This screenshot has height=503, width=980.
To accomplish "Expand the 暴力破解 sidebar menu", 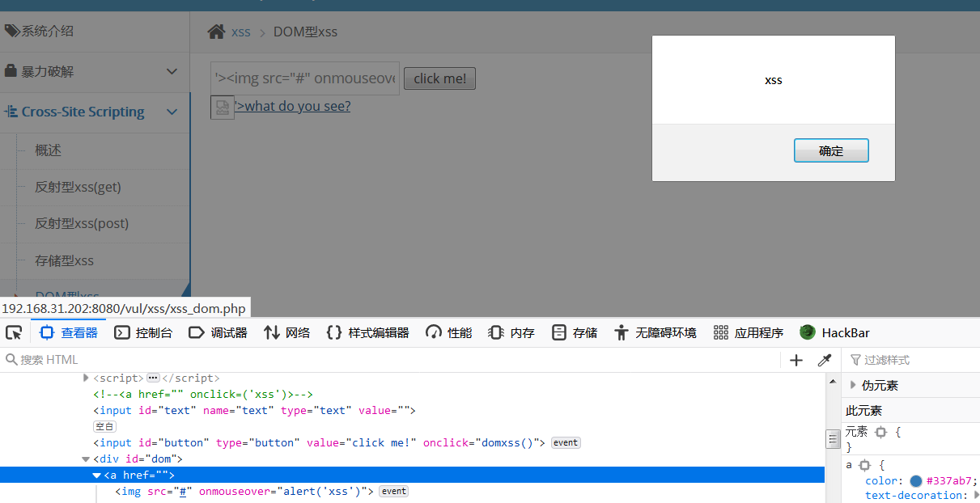I will tap(95, 71).
